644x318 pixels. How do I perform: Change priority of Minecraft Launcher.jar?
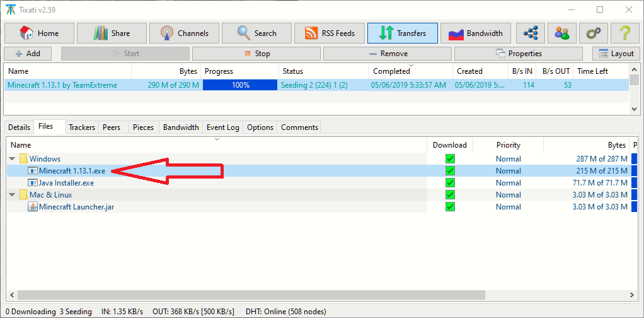point(508,206)
